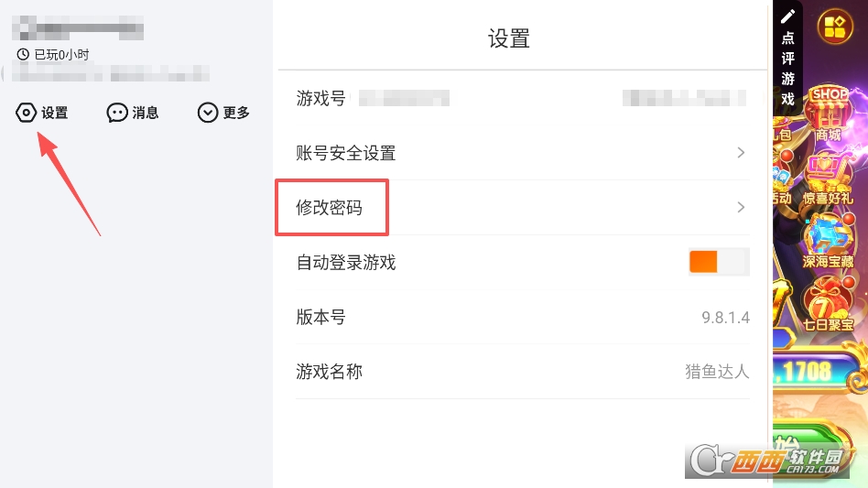The height and width of the screenshot is (488, 868).
Task: Expand 账号安全设置 chevron arrow
Action: (x=741, y=153)
